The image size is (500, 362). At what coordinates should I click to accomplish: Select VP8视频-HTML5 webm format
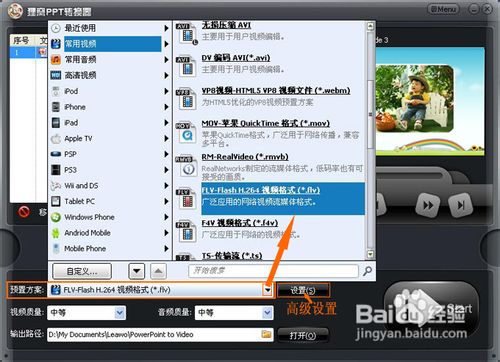tap(276, 90)
